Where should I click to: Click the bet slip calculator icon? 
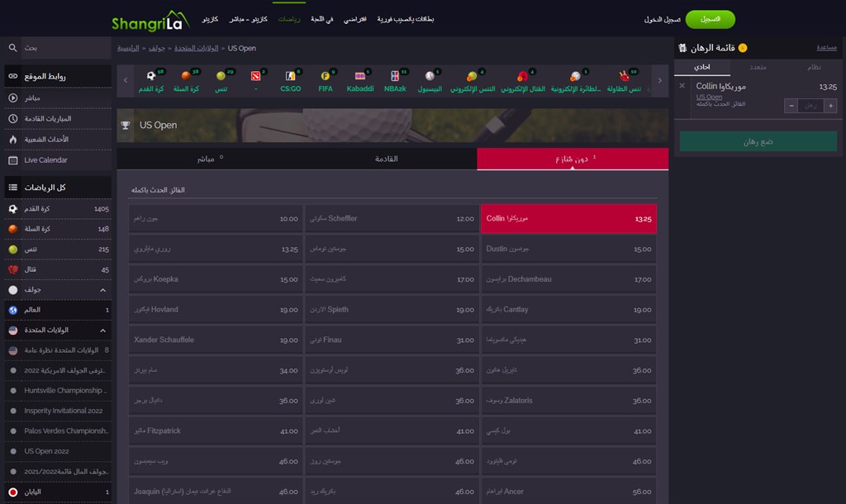click(682, 48)
